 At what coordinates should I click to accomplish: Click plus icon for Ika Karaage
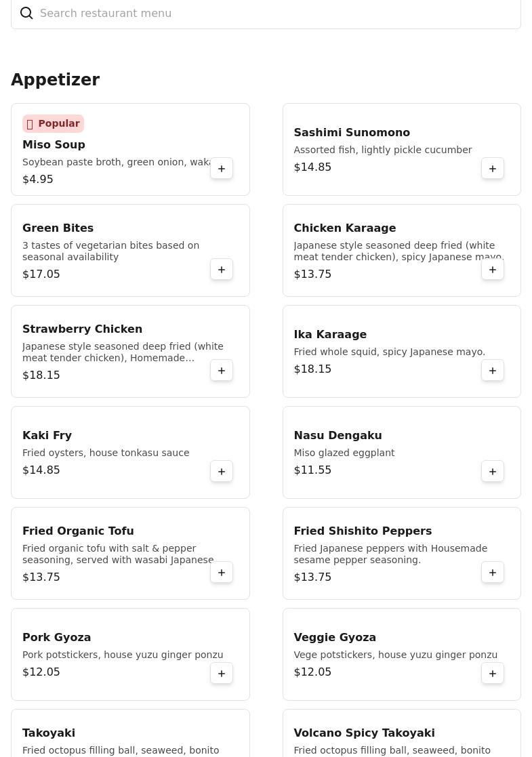493,370
